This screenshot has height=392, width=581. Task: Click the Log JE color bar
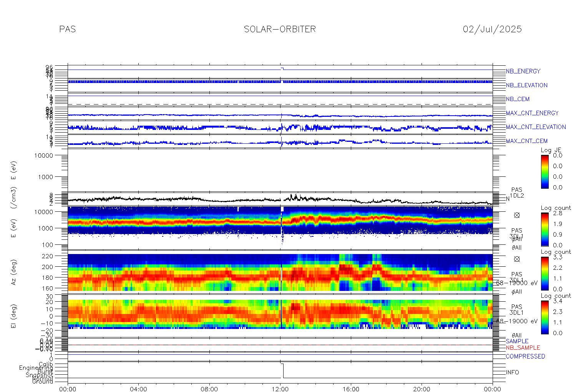point(545,171)
